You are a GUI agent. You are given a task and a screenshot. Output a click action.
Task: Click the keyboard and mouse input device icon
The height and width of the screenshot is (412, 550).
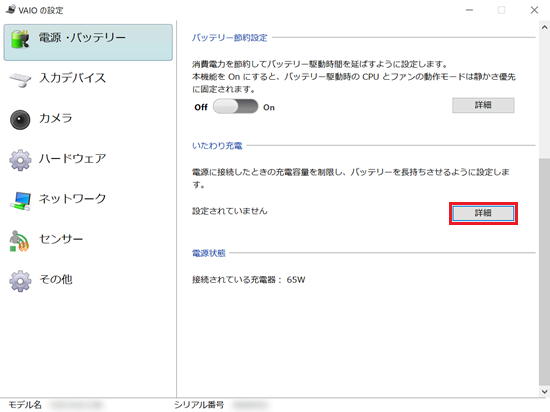(20, 80)
